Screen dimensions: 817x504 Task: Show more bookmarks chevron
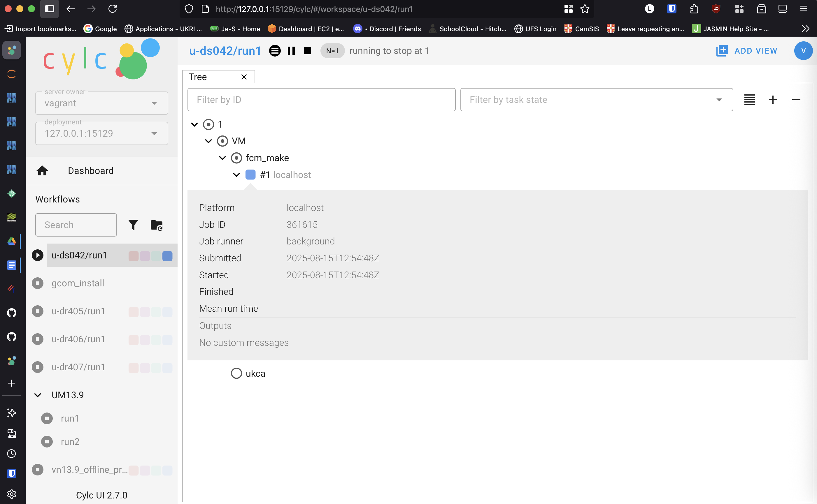pos(805,29)
